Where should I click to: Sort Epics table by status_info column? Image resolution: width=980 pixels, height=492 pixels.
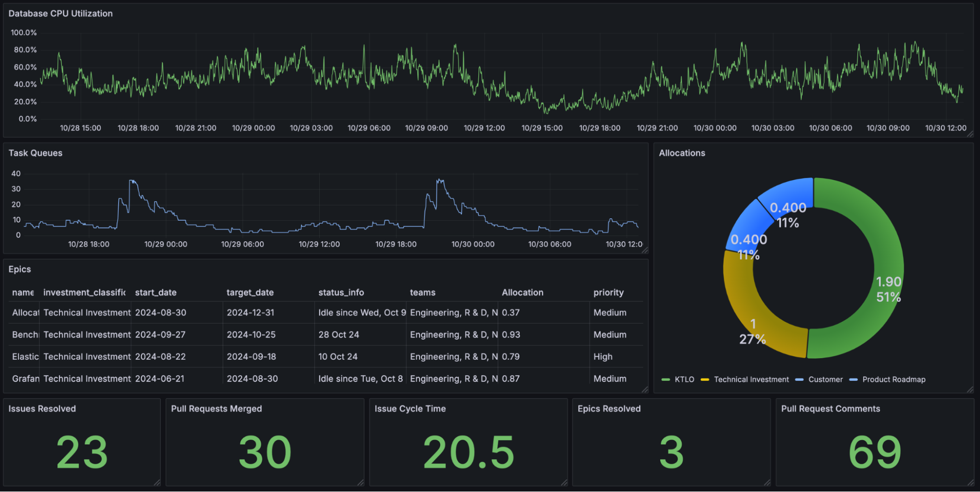(x=341, y=292)
